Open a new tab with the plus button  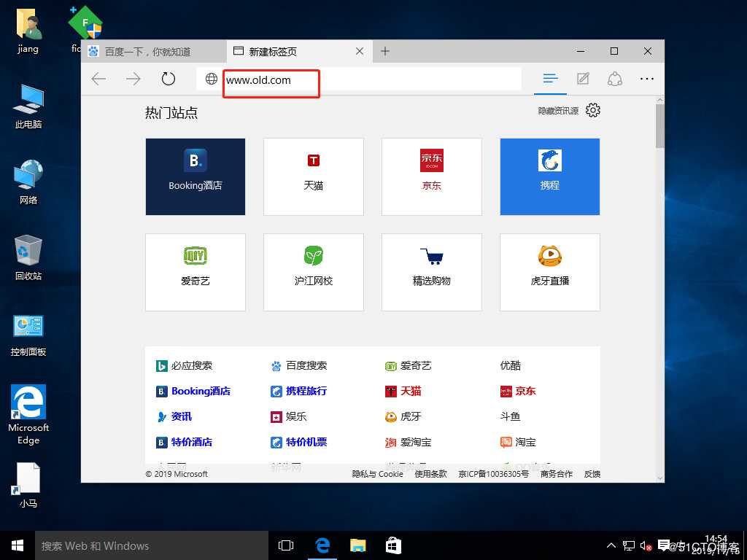pyautogui.click(x=385, y=52)
